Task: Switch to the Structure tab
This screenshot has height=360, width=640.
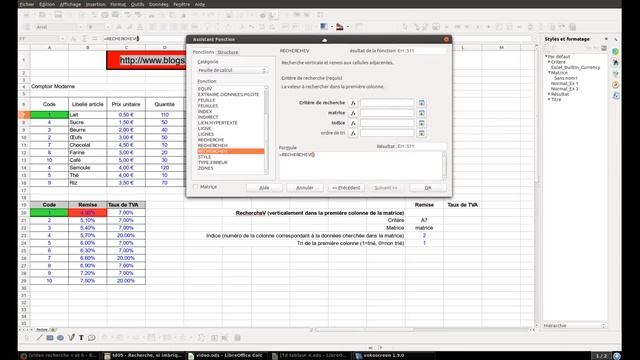Action: click(228, 52)
